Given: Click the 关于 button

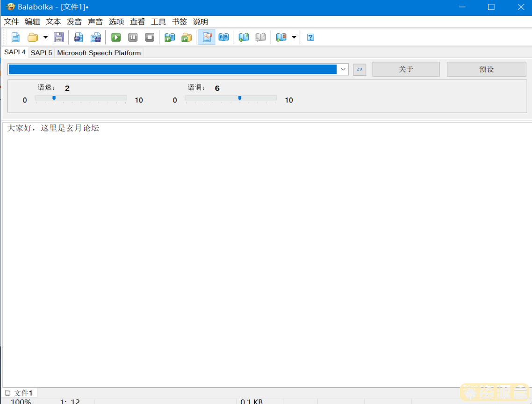Looking at the screenshot, I should tap(406, 69).
